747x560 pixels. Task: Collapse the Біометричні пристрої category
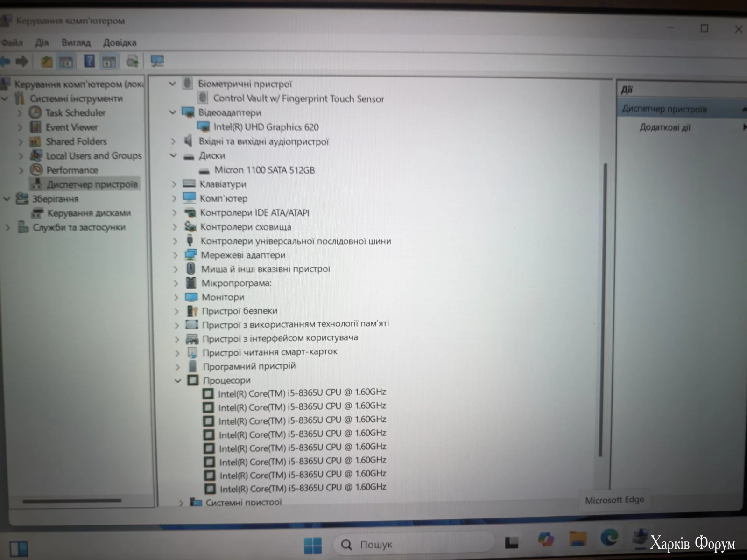point(172,84)
